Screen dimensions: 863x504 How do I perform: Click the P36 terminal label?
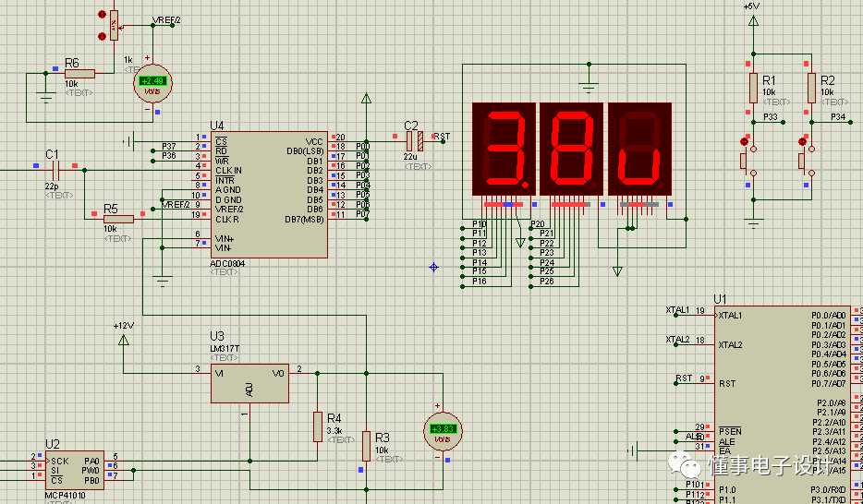[169, 156]
